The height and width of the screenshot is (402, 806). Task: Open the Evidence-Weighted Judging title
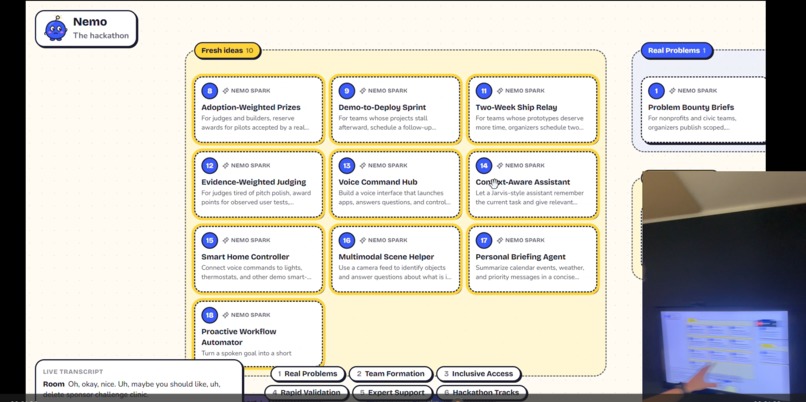(x=253, y=182)
